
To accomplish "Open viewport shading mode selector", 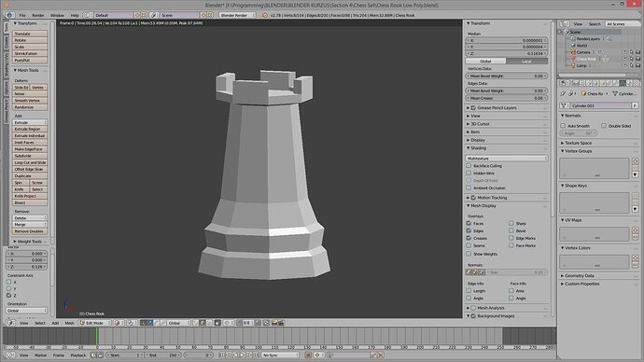I will point(119,323).
